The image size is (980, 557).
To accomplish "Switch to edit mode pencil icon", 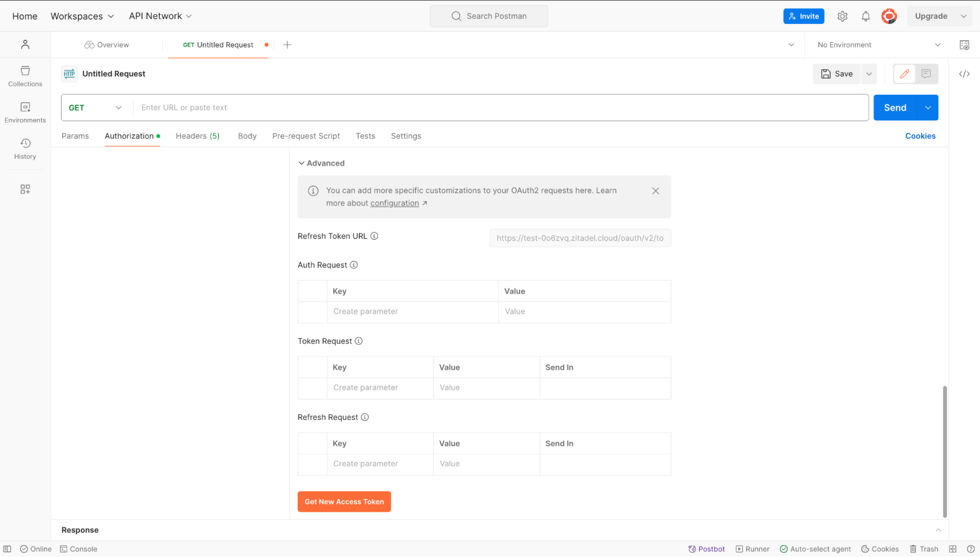I will coord(905,74).
